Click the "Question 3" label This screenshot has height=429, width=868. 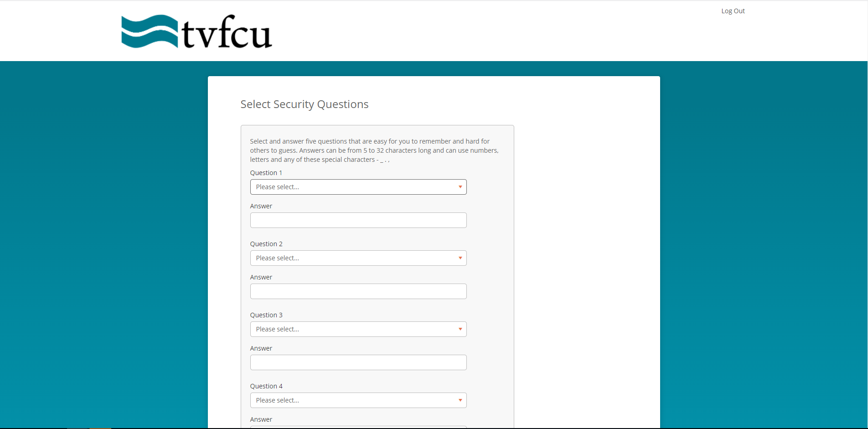pyautogui.click(x=266, y=315)
